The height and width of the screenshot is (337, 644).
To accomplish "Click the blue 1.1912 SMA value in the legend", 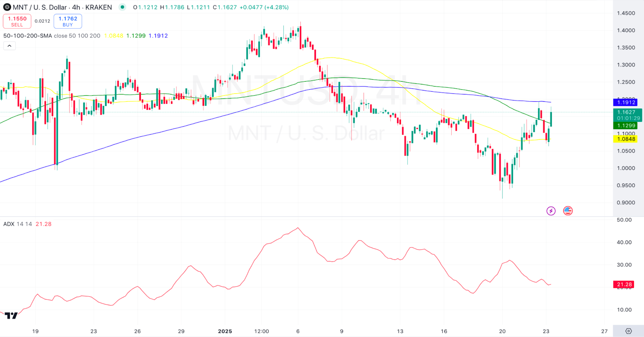I will pyautogui.click(x=158, y=36).
